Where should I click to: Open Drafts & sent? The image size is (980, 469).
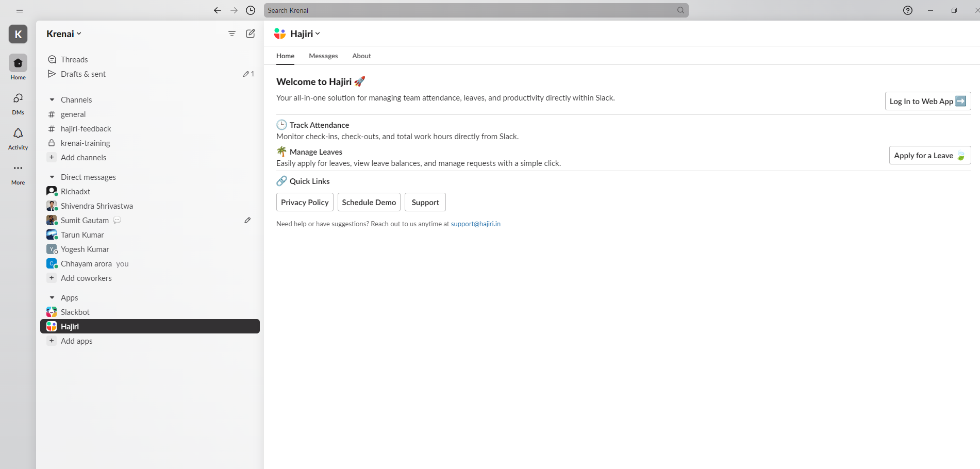click(x=150, y=74)
